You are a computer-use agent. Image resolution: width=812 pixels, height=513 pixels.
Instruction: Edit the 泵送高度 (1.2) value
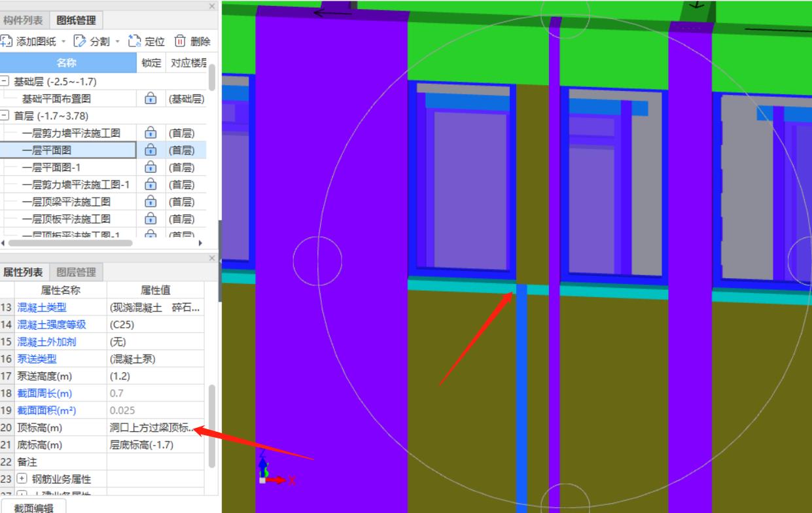(x=156, y=376)
